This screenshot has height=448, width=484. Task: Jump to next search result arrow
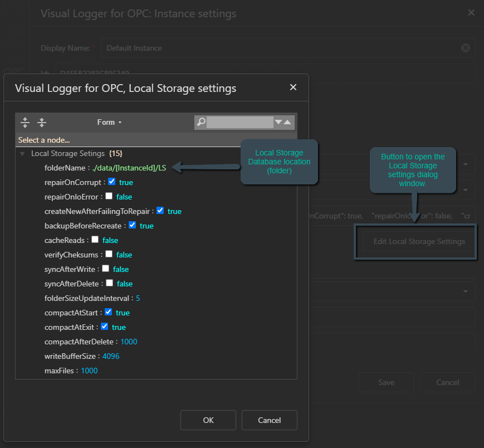click(x=278, y=122)
